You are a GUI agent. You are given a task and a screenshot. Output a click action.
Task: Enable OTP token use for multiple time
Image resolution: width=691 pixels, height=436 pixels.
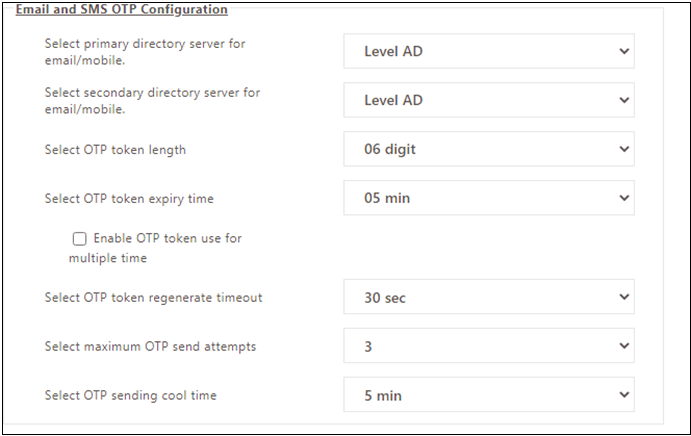pos(79,239)
